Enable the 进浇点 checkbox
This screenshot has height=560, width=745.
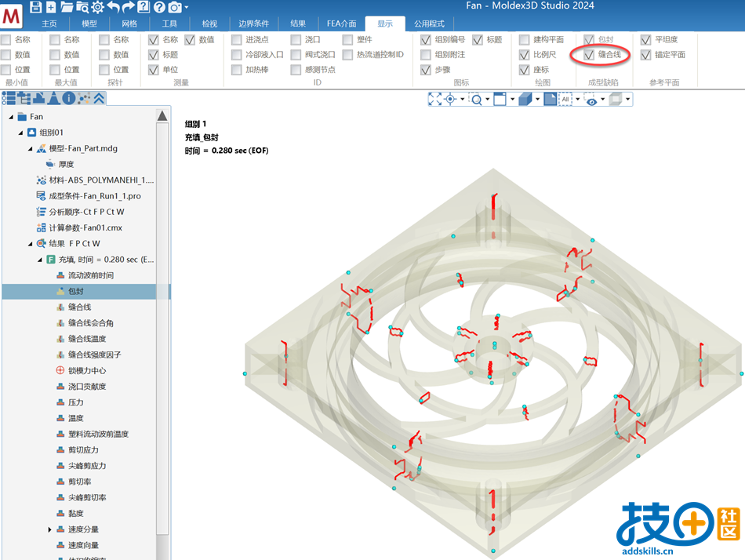tap(236, 39)
